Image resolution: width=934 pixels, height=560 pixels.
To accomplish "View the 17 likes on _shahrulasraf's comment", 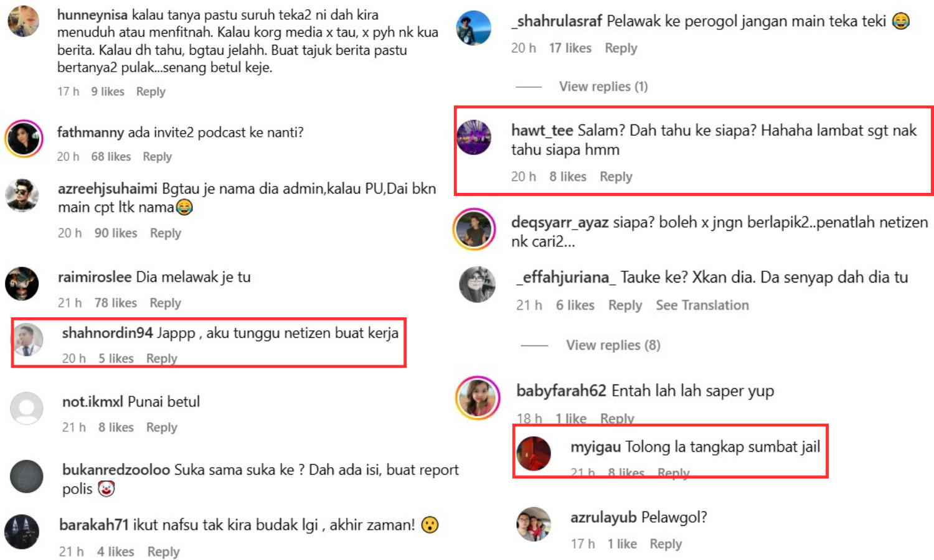I will (x=570, y=48).
